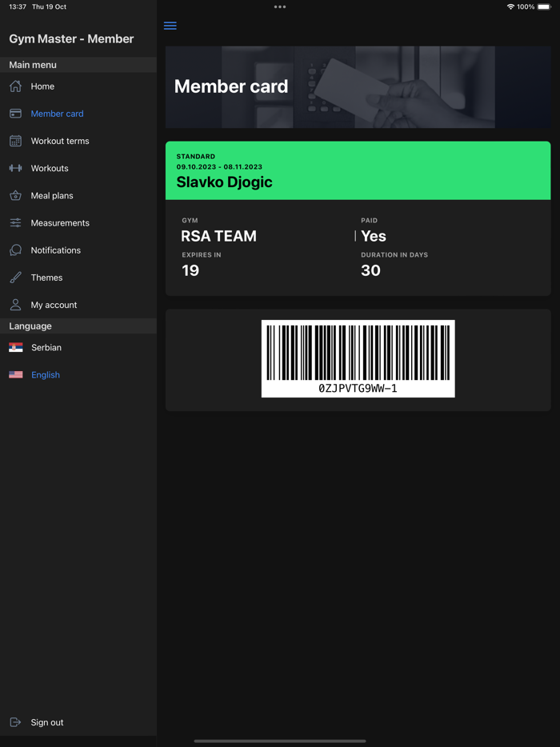
Task: Tap the 13:37 clock in status bar
Action: 18,6
